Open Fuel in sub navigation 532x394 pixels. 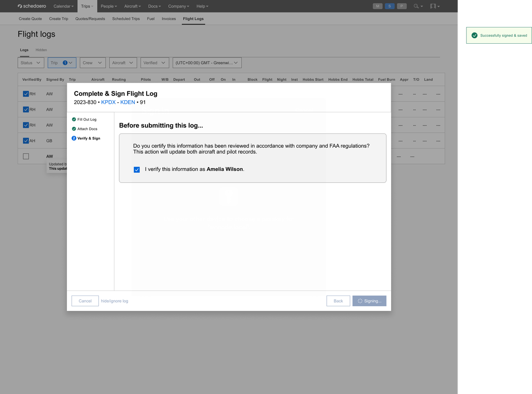point(151,19)
